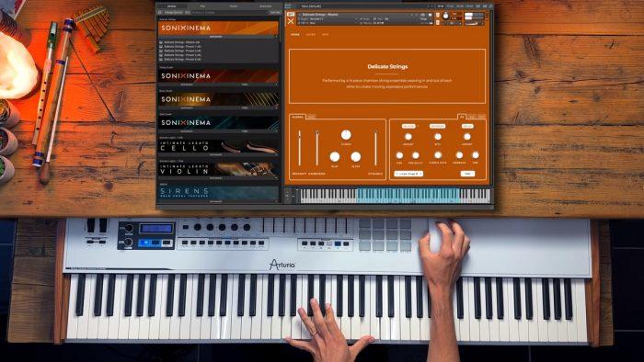Click the A-Z sort button
This screenshot has height=362, width=644.
click(188, 12)
